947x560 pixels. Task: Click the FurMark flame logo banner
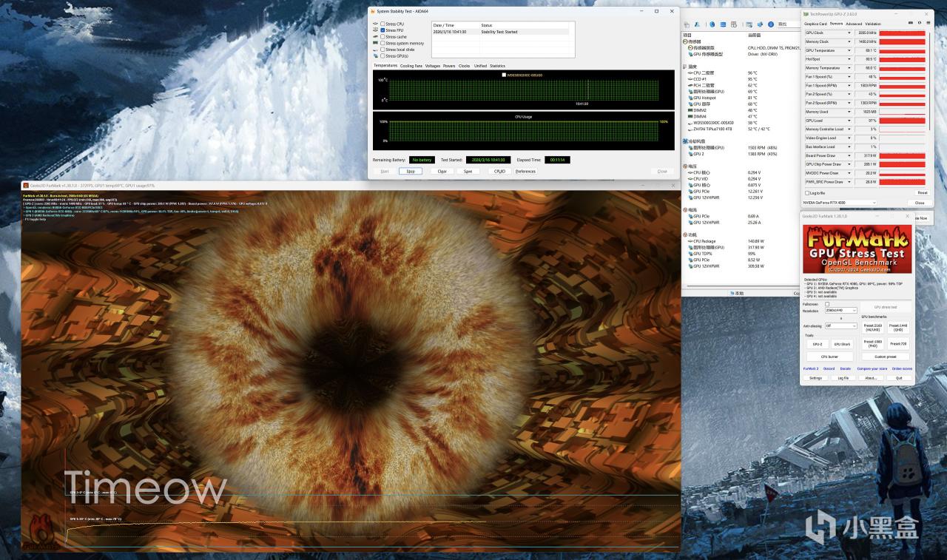(x=857, y=249)
